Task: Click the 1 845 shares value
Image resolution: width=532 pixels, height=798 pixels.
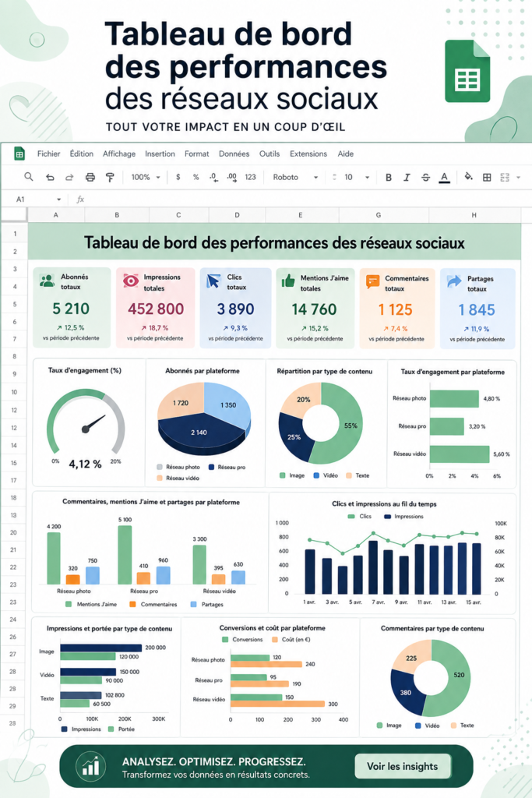Action: pyautogui.click(x=477, y=309)
